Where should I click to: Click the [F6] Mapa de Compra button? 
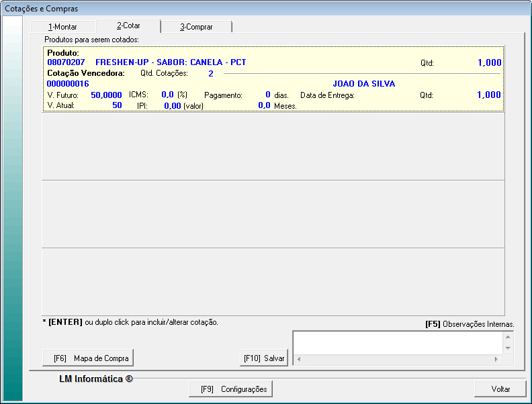click(x=87, y=358)
